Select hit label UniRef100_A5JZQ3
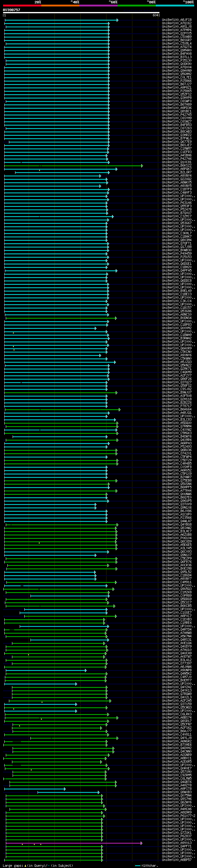 [x=177, y=362]
